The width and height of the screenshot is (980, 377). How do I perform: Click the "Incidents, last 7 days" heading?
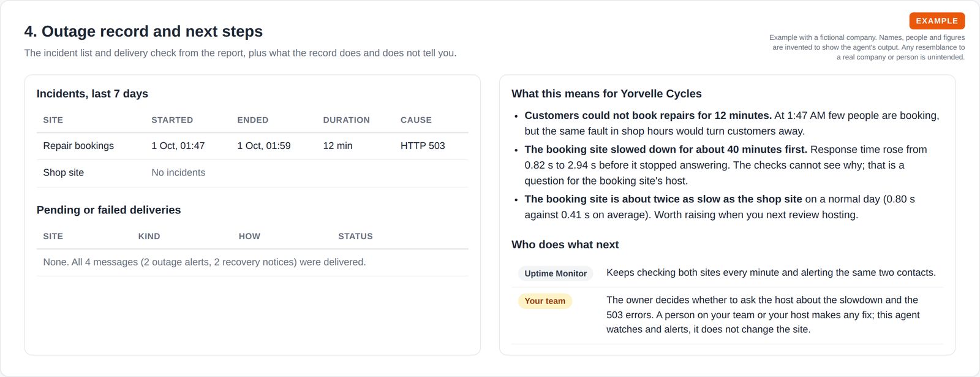coord(92,94)
